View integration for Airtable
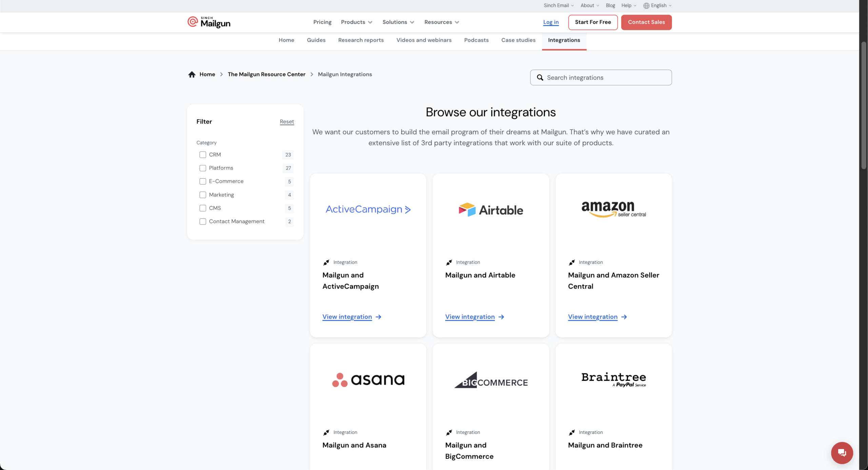The image size is (868, 470). point(470,317)
